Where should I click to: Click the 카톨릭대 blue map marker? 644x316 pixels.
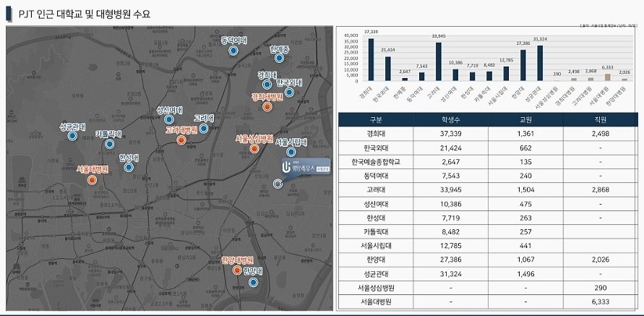[109, 144]
